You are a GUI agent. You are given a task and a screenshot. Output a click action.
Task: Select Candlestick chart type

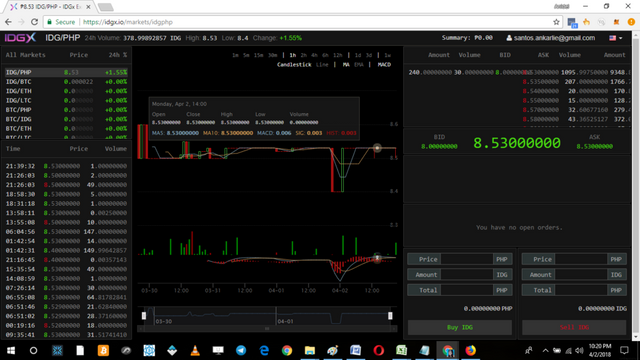[x=294, y=64]
